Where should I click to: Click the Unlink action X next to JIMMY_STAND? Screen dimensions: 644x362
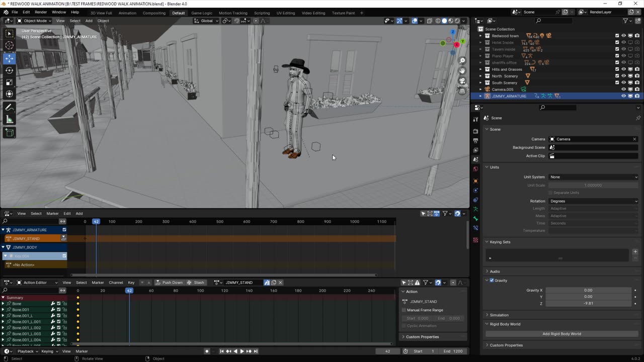(x=280, y=283)
